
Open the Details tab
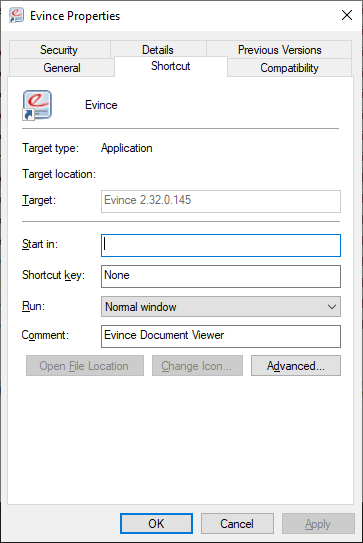[x=158, y=50]
